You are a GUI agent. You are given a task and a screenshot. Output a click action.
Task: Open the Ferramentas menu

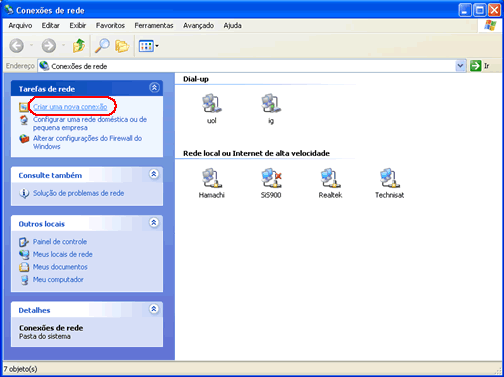(154, 26)
